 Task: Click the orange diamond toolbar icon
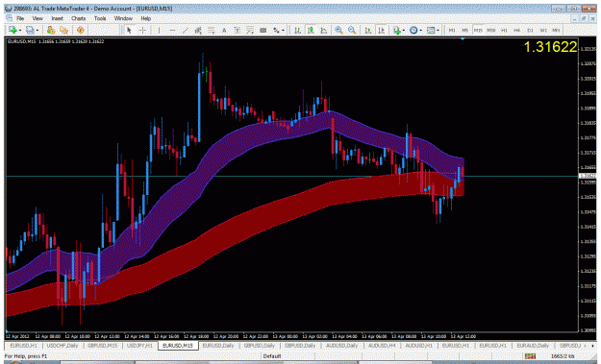(x=80, y=30)
